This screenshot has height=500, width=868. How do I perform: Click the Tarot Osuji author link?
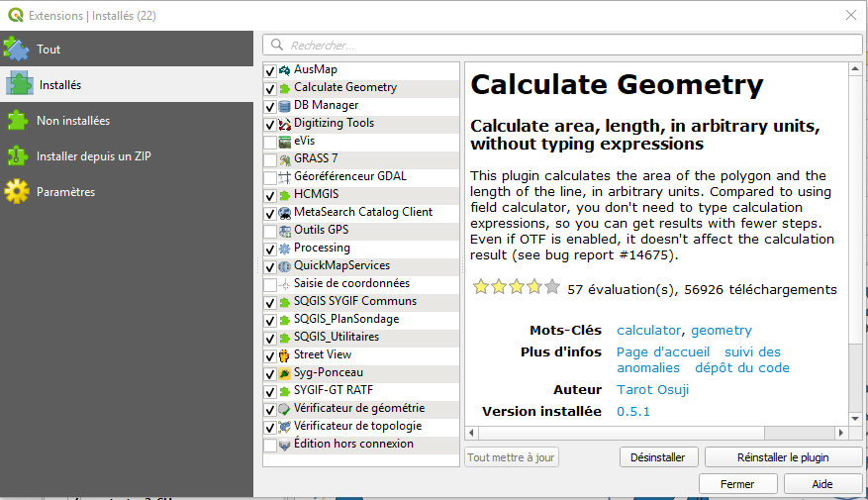coord(653,390)
